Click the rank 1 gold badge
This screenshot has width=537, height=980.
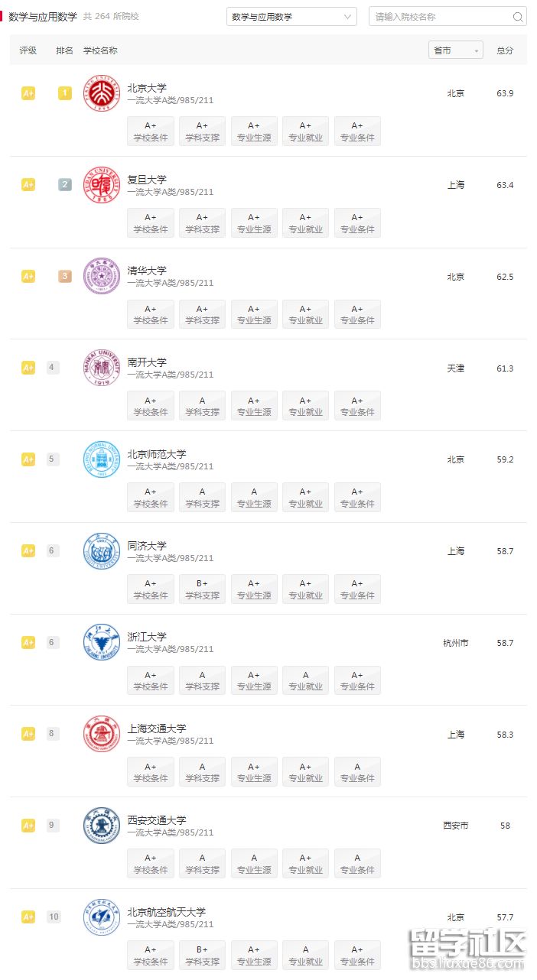pos(65,93)
